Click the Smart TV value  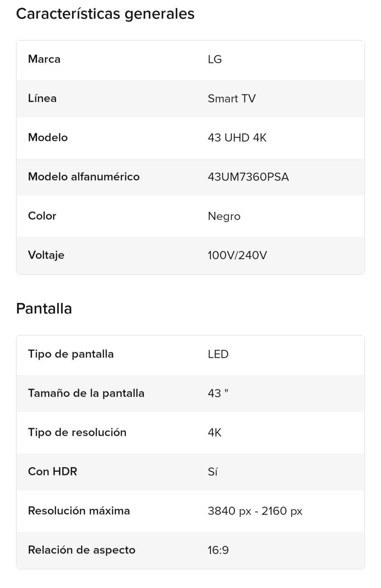[x=232, y=99]
